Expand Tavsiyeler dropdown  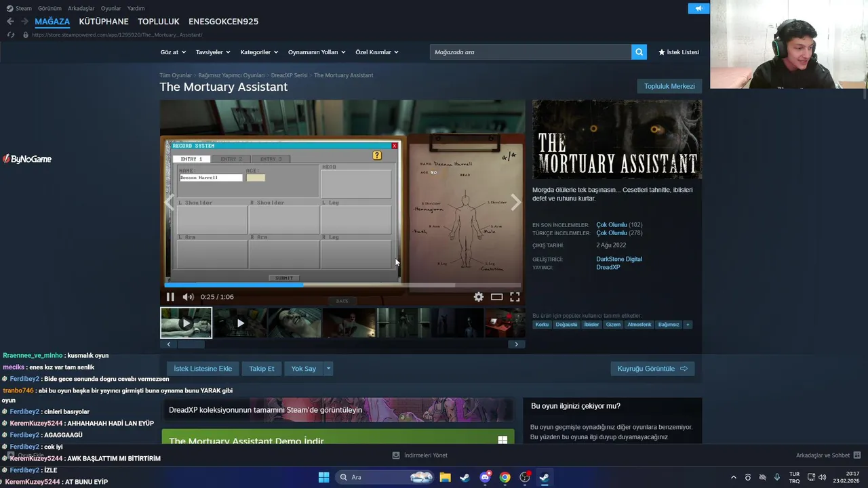pos(213,52)
